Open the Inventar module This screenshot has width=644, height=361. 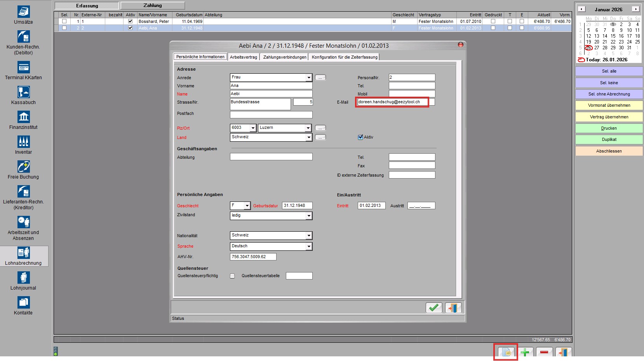(x=23, y=142)
